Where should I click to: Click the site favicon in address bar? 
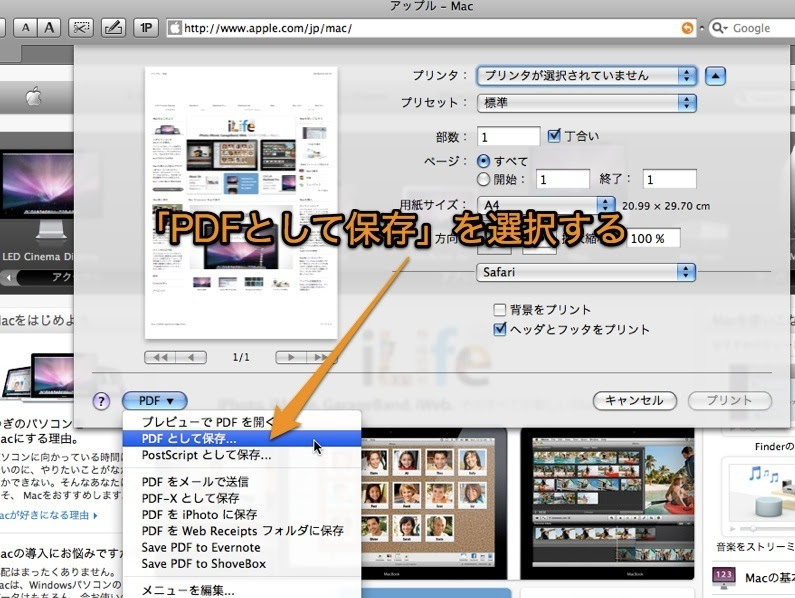(x=175, y=28)
